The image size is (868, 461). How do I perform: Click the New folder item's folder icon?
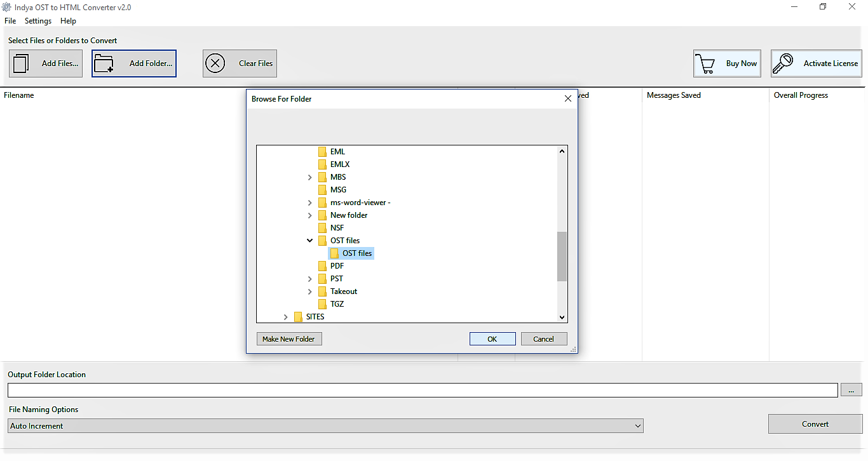point(322,215)
